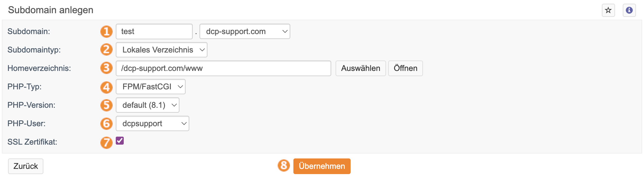Click into the Subdomain name field
Screen dimensions: 644x183
point(154,31)
